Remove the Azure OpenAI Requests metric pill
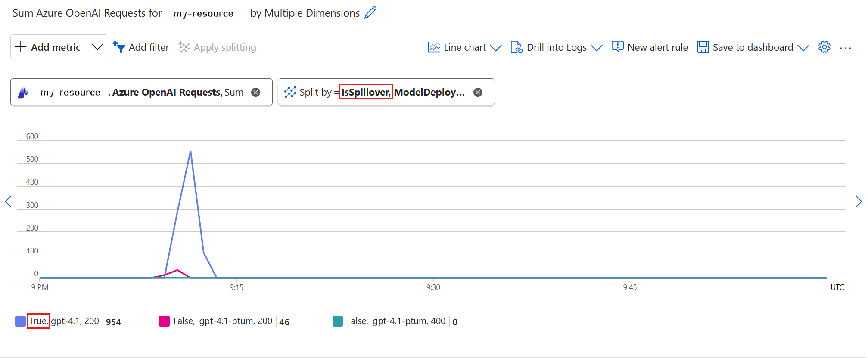Viewport: 868px width, 358px height. 256,92
